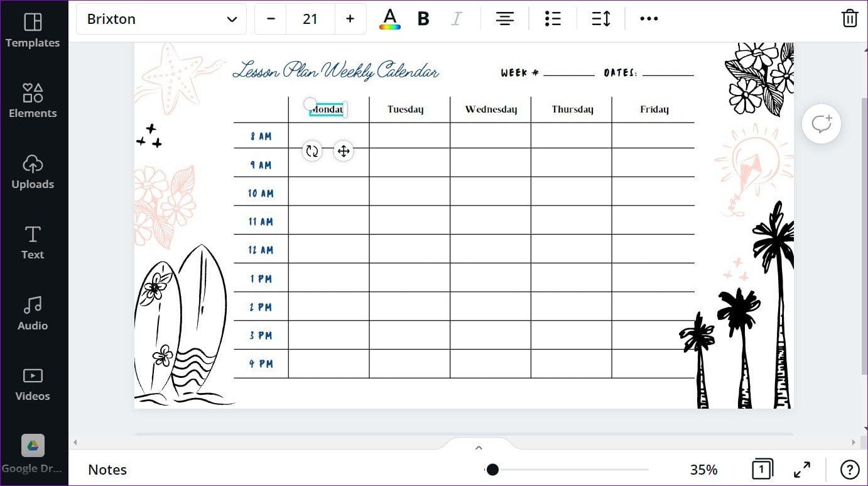Click the horizontal scrollbar left arrow
Viewport: 868px width, 486px height.
tap(75, 443)
